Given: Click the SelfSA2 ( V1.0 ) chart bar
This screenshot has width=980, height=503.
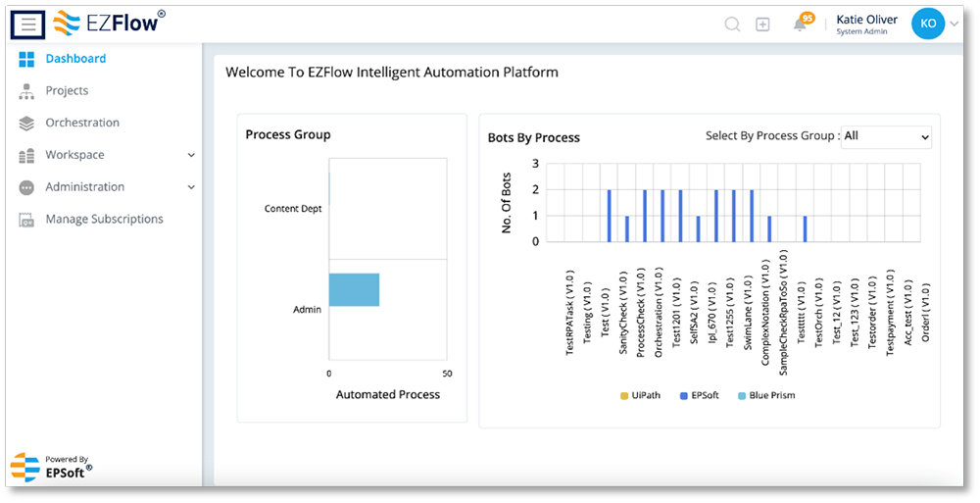Looking at the screenshot, I should pyautogui.click(x=698, y=228).
